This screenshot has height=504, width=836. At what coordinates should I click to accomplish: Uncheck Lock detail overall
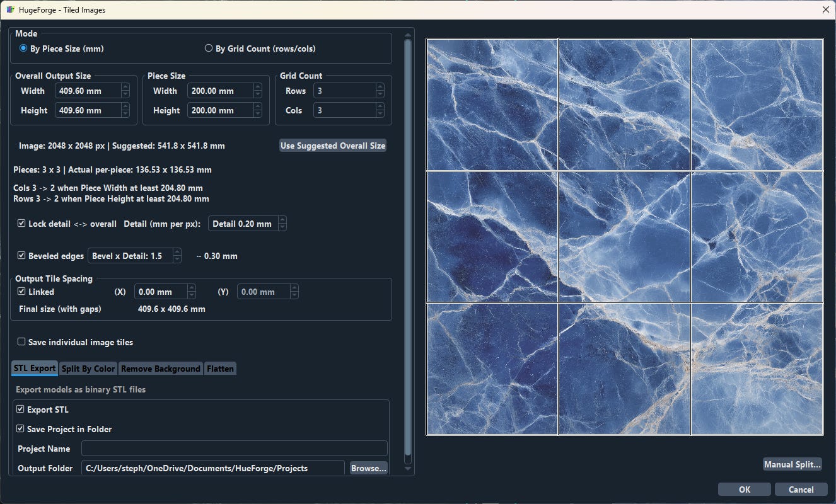pos(21,223)
